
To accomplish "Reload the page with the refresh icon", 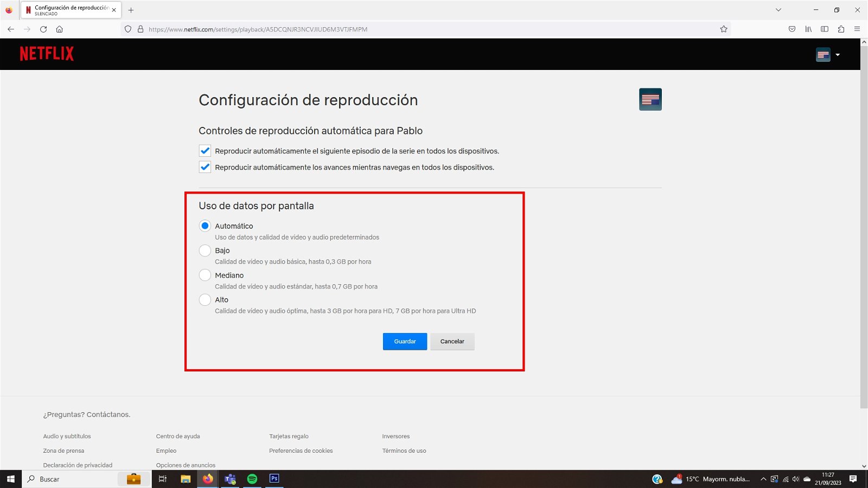I will 43,29.
